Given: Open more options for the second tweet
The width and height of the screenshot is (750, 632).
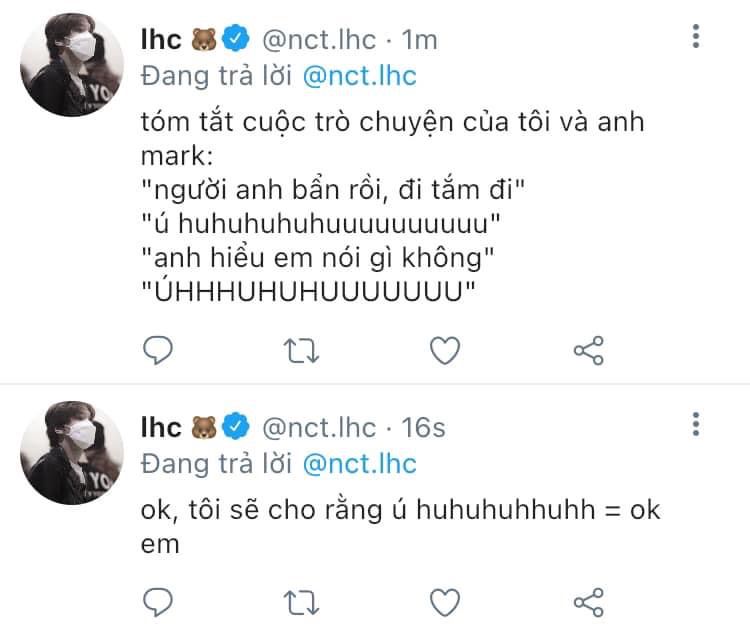Looking at the screenshot, I should coord(696,426).
